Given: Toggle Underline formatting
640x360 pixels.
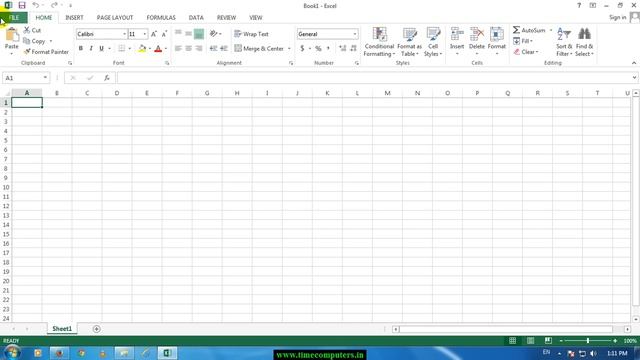Looking at the screenshot, I should (101, 49).
